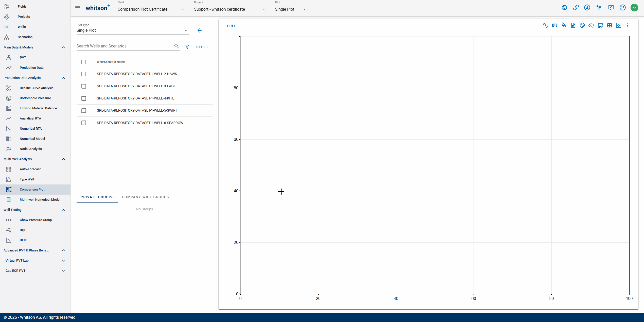Expand the Project dropdown menu
The height and width of the screenshot is (322, 644).
click(264, 9)
